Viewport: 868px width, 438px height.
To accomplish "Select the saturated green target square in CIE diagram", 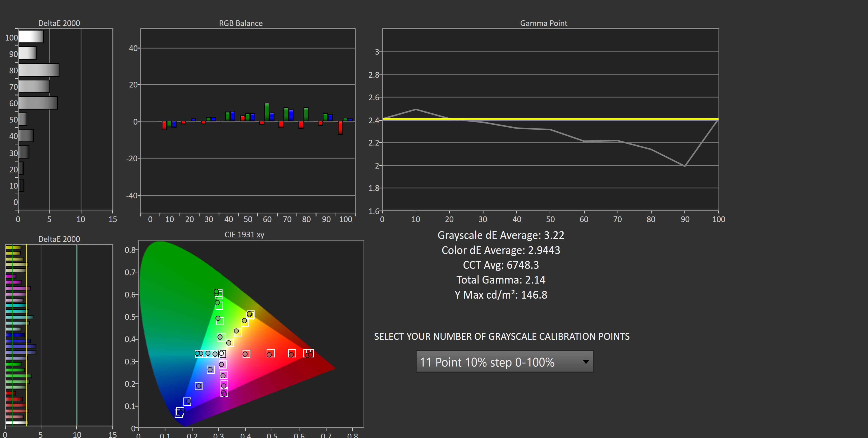I will pyautogui.click(x=218, y=293).
